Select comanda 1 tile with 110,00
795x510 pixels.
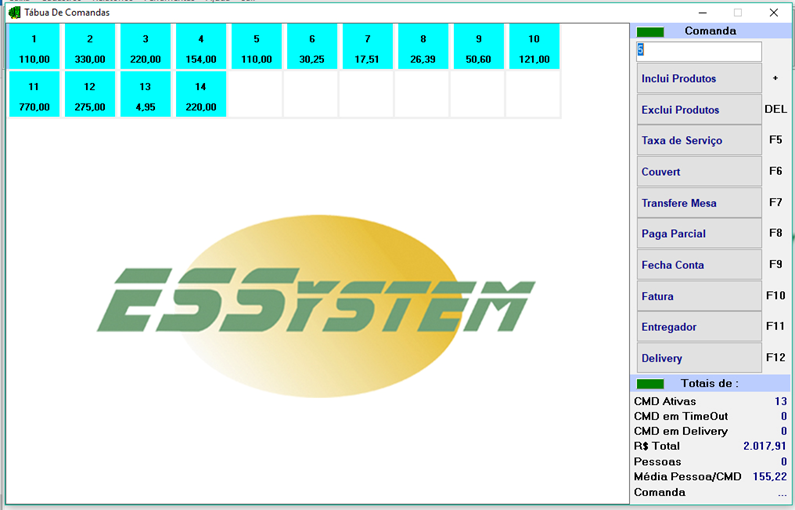pyautogui.click(x=34, y=48)
